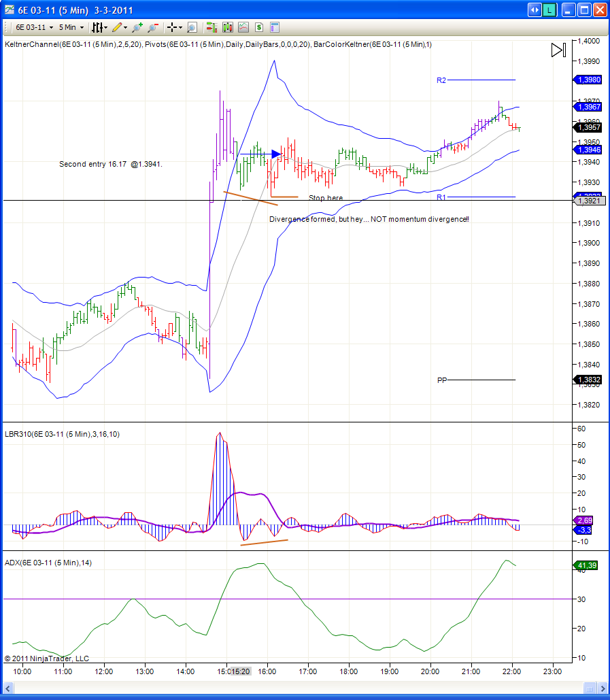610x700 pixels.
Task: Click the chart window icon in title bar
Action: click(x=10, y=10)
